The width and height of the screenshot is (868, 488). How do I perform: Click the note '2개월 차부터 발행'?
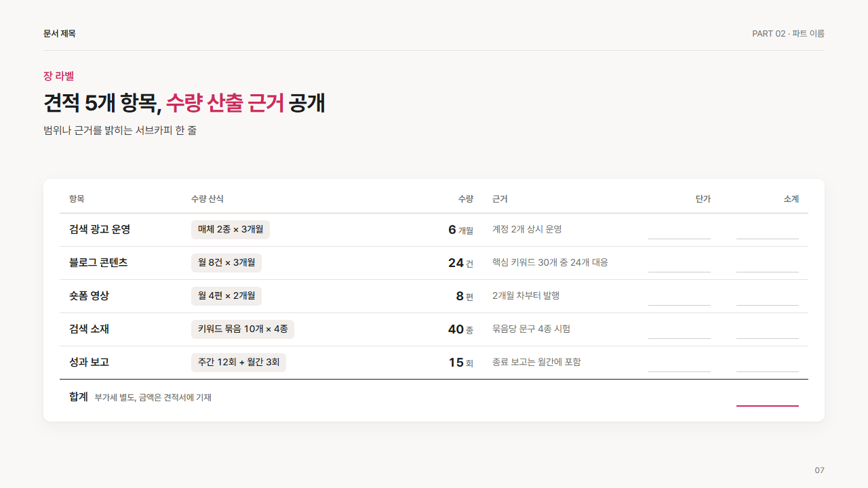click(x=526, y=296)
